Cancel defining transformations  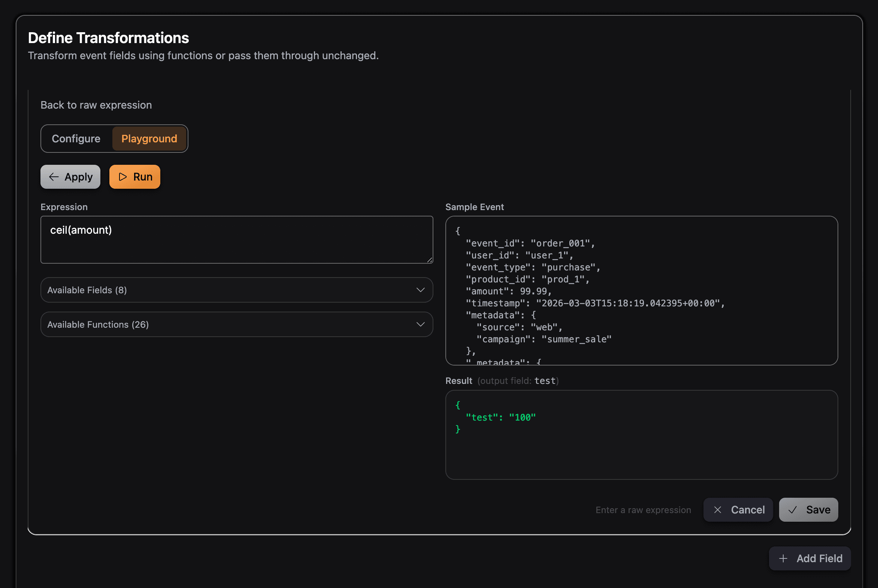(738, 510)
